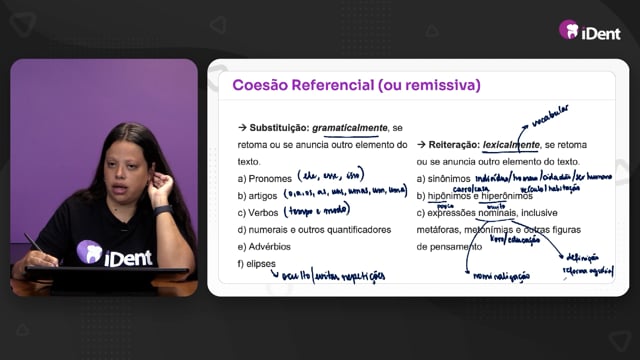Click the handwritten arrow beside "oculto" note
The height and width of the screenshot is (360, 640).
(275, 274)
